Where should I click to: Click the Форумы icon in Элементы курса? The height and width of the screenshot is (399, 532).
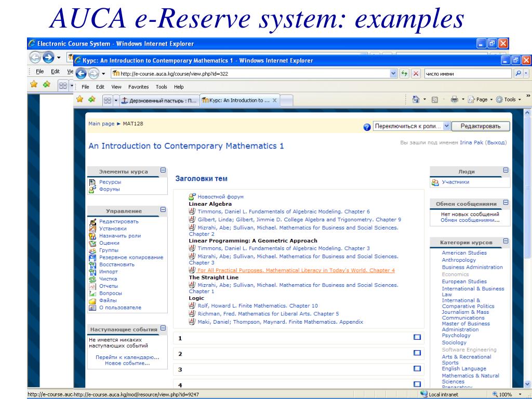(92, 189)
